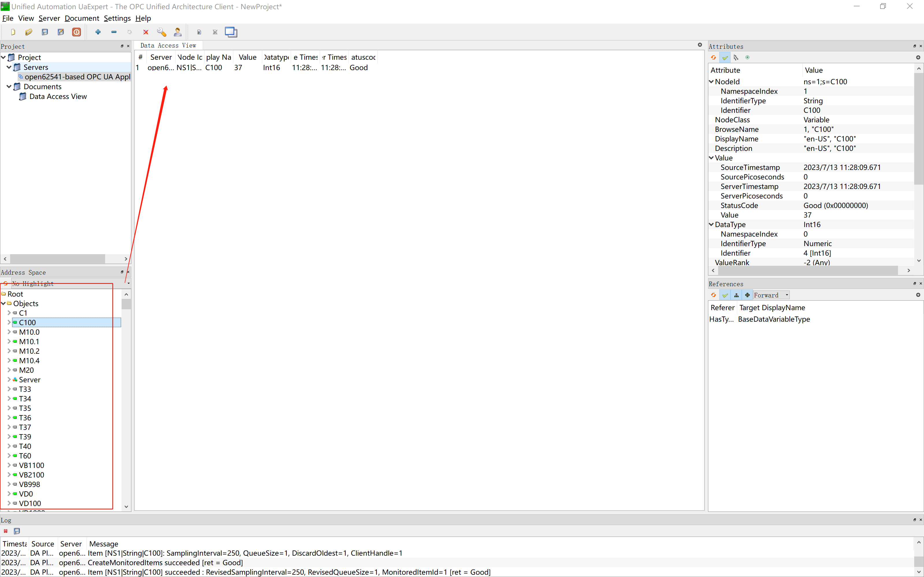The image size is (924, 577).
Task: Switch to the Data Access View tab
Action: click(168, 45)
